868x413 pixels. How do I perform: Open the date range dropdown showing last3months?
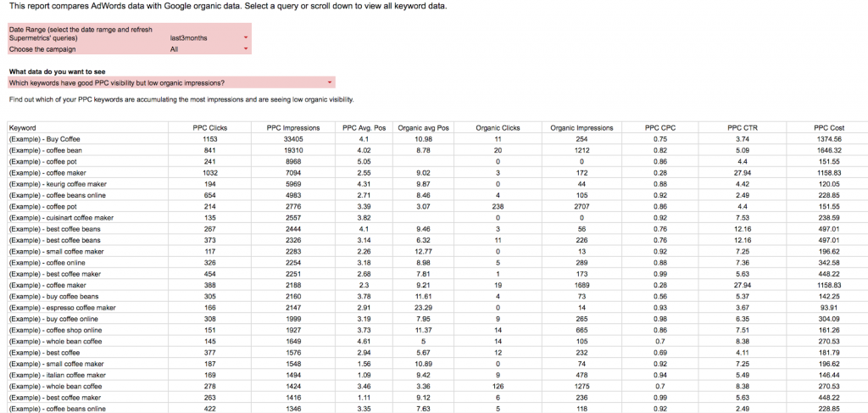[x=246, y=38]
